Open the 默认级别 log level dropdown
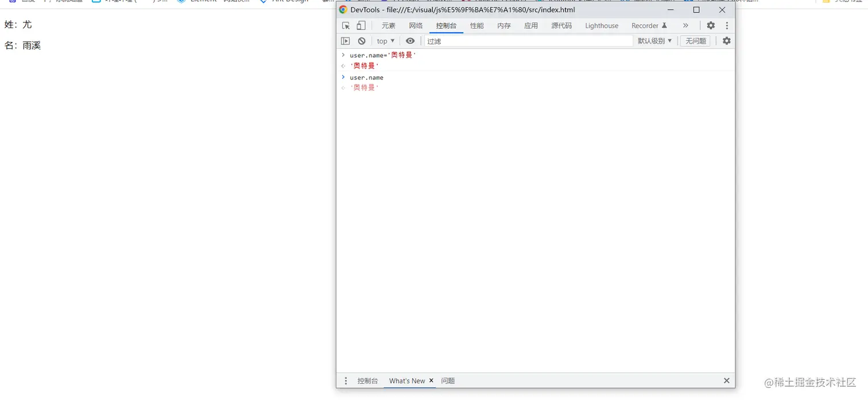The width and height of the screenshot is (868, 400). click(x=654, y=41)
